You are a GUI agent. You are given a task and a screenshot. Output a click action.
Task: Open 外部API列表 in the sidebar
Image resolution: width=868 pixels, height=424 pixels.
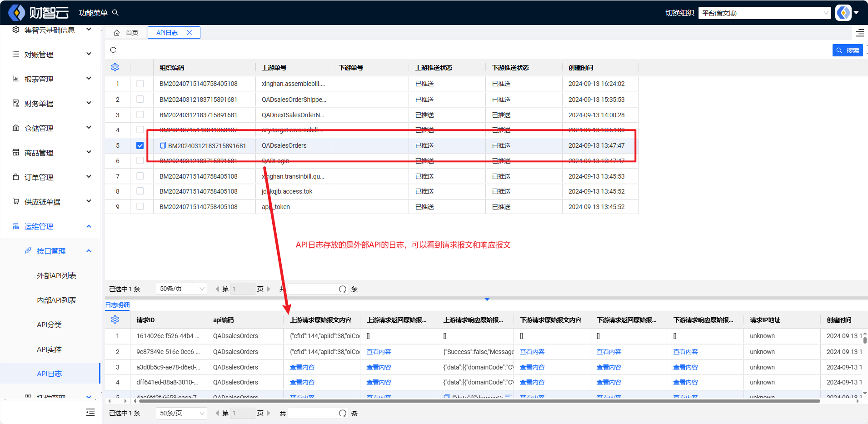pos(56,276)
